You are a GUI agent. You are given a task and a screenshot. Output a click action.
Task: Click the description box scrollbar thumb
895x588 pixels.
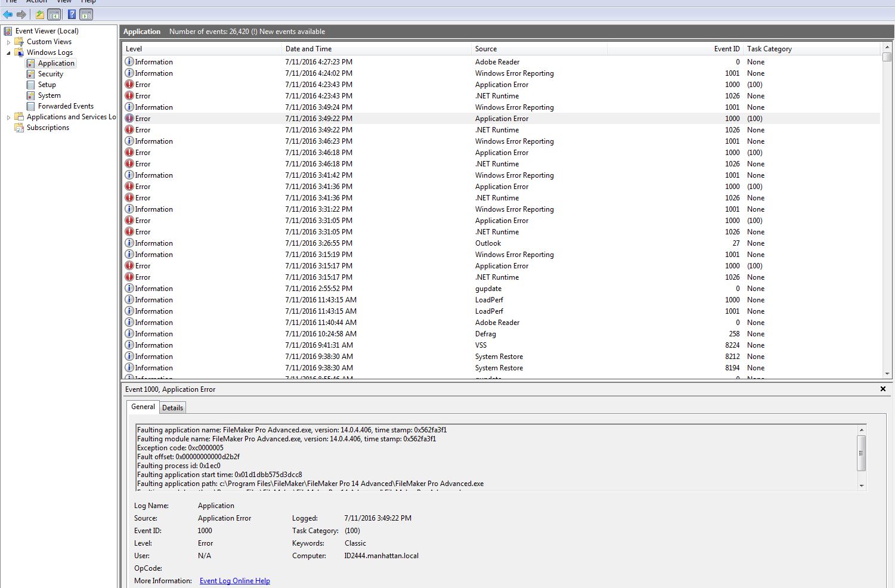[862, 453]
